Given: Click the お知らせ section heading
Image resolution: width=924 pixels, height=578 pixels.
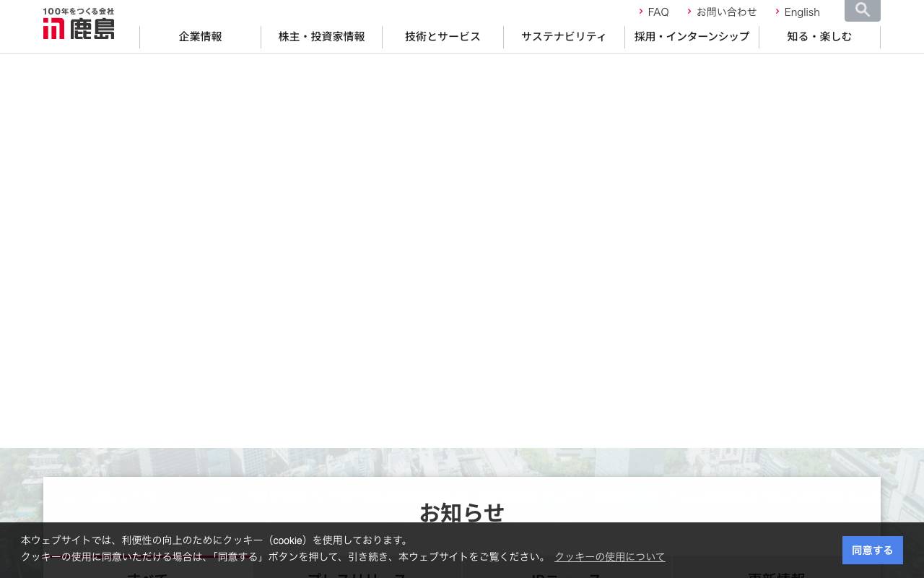Looking at the screenshot, I should [x=462, y=513].
